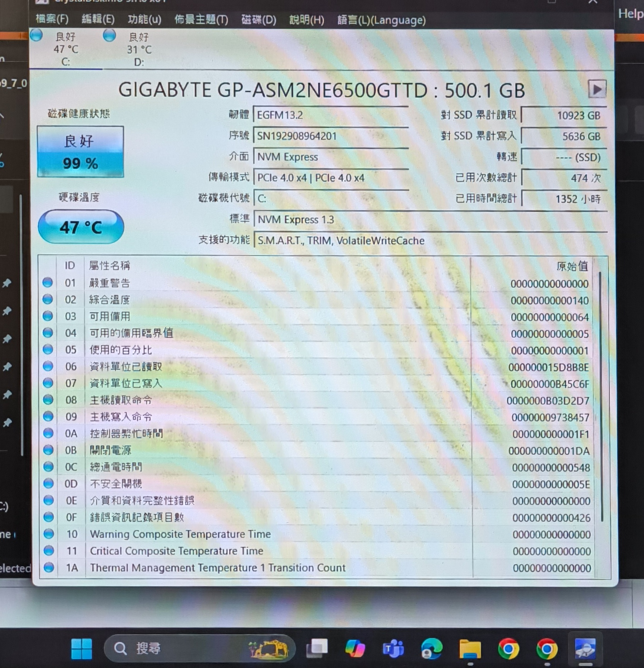Select the C: drive tab at 47 °C
The image size is (644, 668).
(x=66, y=49)
